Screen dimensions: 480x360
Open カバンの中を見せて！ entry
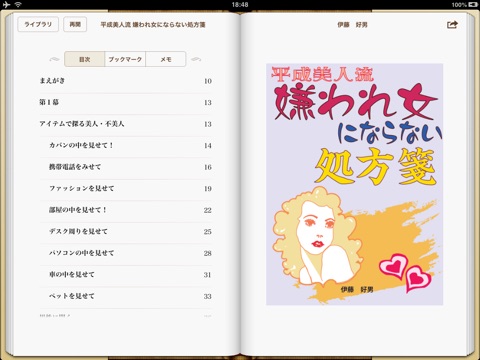click(x=126, y=145)
